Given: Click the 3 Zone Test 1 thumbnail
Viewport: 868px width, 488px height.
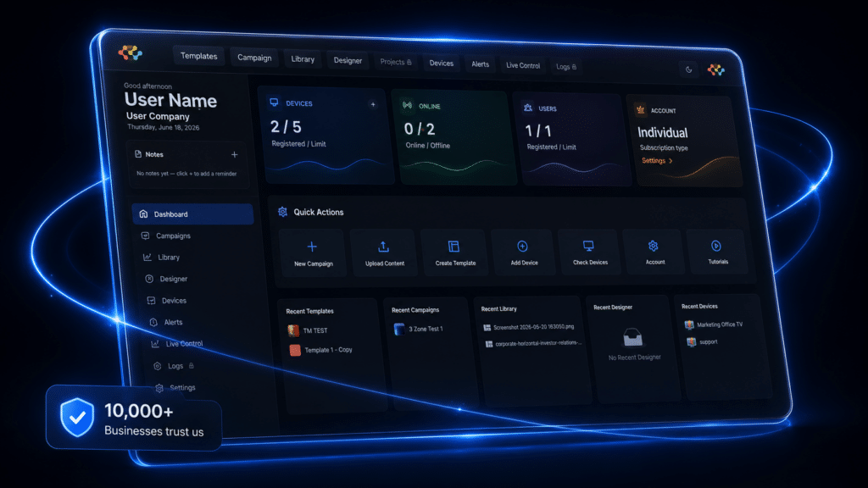Looking at the screenshot, I should 399,330.
